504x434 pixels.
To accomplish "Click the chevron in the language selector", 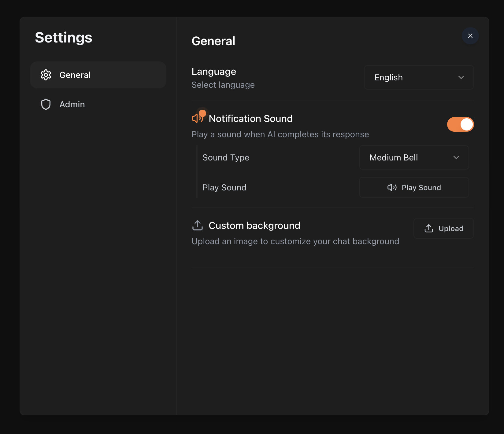I will 461,77.
